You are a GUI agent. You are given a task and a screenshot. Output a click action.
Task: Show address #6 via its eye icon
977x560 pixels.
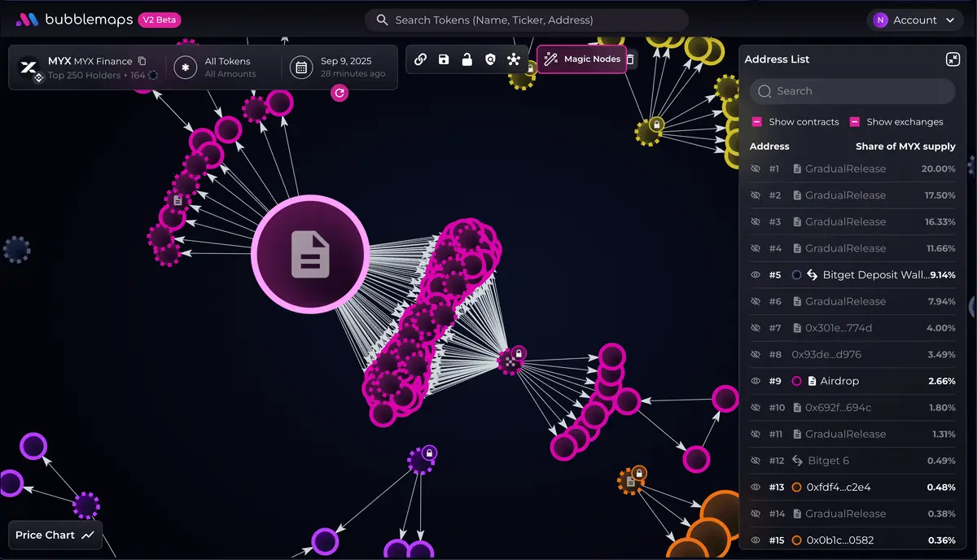(755, 301)
